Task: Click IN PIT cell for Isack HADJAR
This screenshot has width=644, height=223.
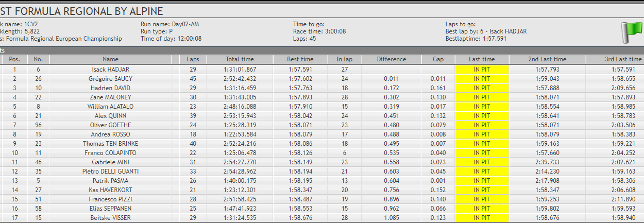Action: pos(482,70)
